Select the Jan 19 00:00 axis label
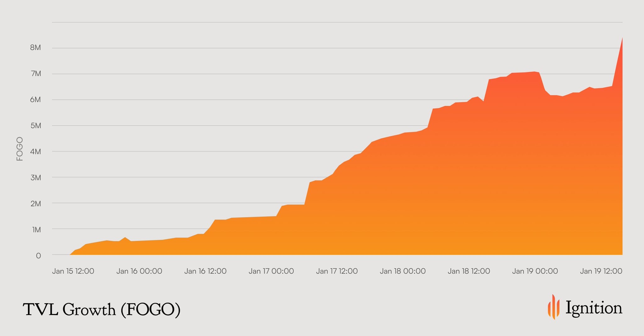The width and height of the screenshot is (644, 336). point(535,271)
